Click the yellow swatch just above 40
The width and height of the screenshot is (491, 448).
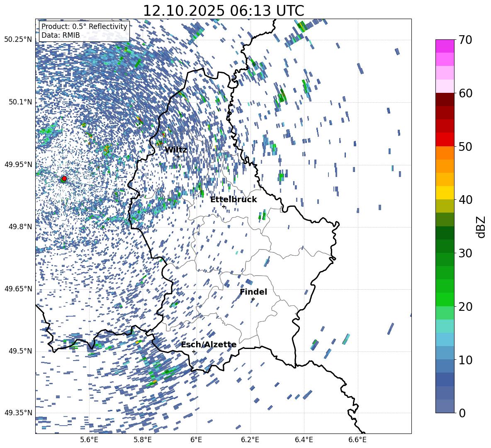pyautogui.click(x=445, y=193)
